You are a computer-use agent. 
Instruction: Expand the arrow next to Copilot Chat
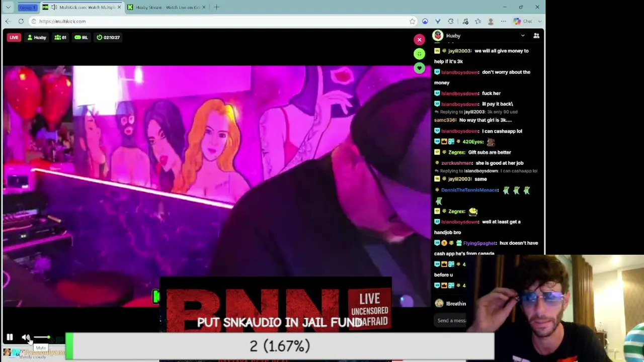(x=540, y=21)
